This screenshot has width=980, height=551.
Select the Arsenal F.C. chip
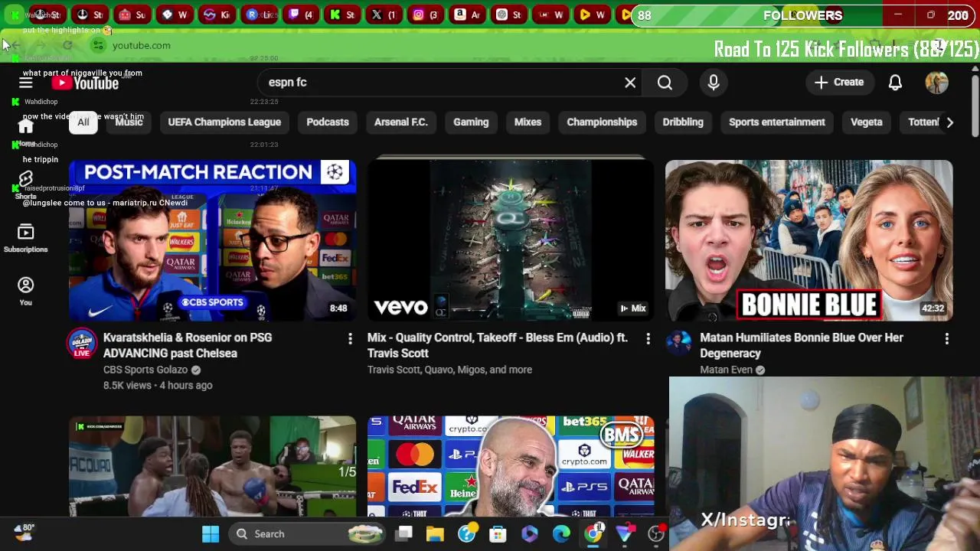tap(400, 122)
